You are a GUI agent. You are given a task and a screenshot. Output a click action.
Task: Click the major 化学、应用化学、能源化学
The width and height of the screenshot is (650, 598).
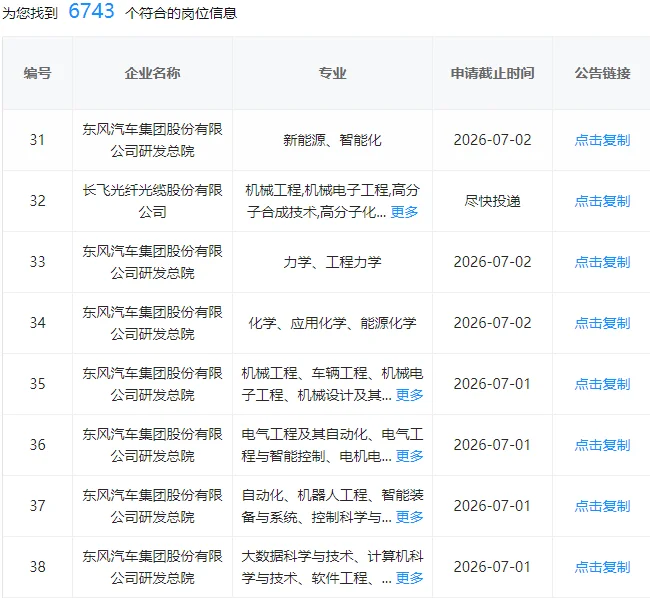[x=332, y=323]
